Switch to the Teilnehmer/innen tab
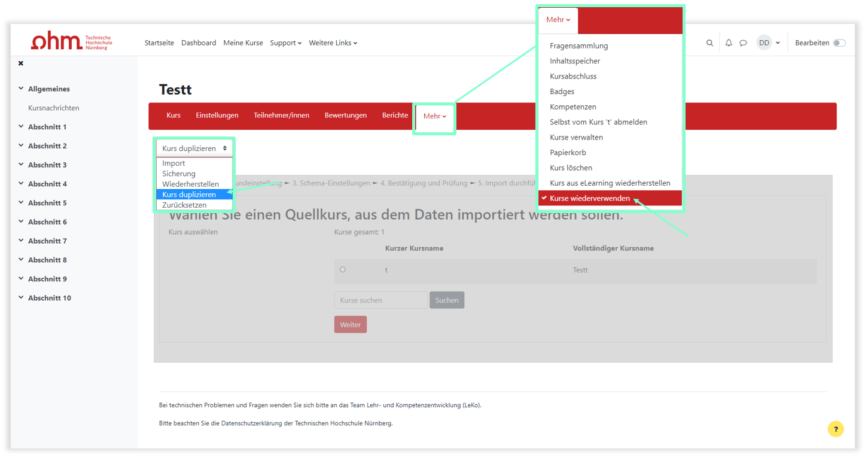Screen dimensions: 868x461 281,116
